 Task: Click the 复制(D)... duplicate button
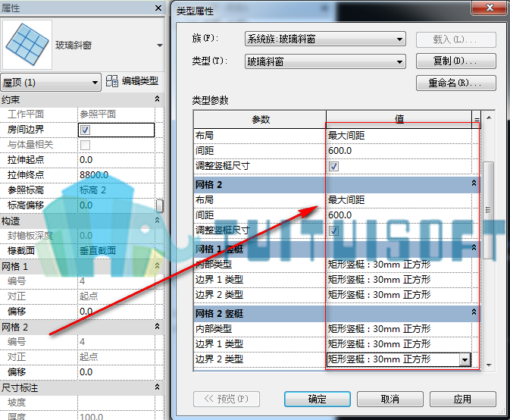click(455, 61)
